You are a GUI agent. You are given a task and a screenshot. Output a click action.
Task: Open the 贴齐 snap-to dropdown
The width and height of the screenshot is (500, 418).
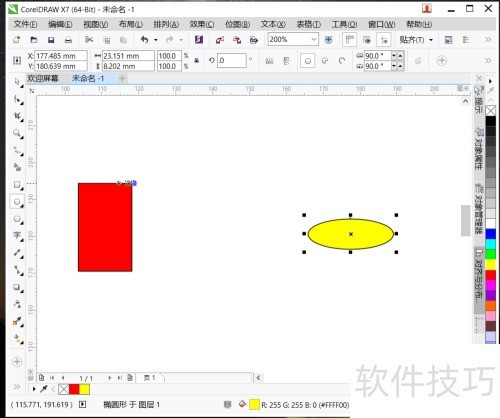(x=431, y=40)
